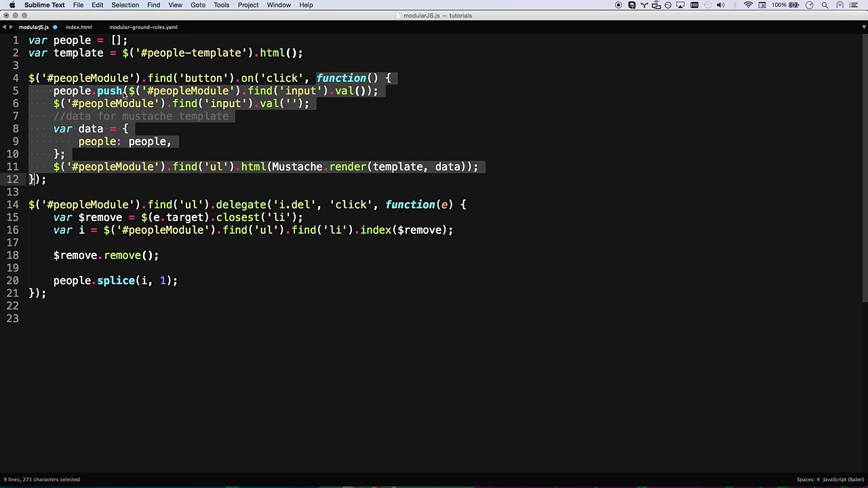The image size is (868, 488).
Task: Open the View menu
Action: 175,5
